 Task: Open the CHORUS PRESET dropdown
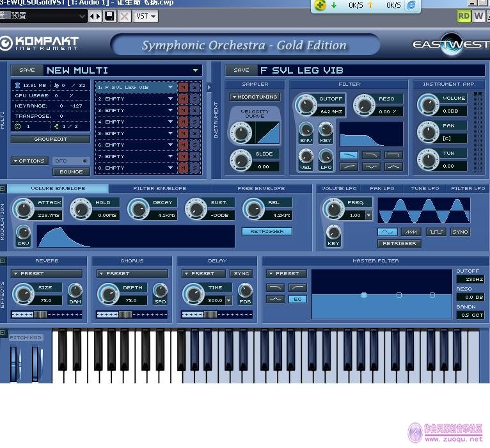132,273
